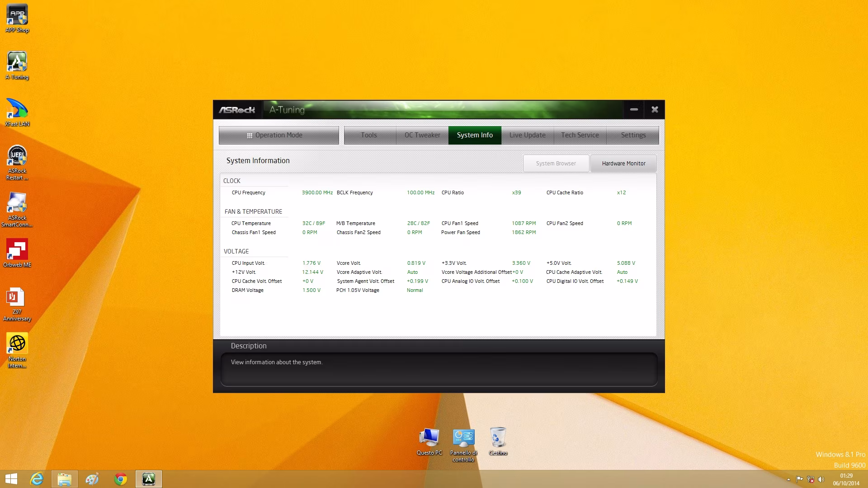
Task: Click the BCLK Frequency value 100.00 MHz
Action: coord(420,192)
